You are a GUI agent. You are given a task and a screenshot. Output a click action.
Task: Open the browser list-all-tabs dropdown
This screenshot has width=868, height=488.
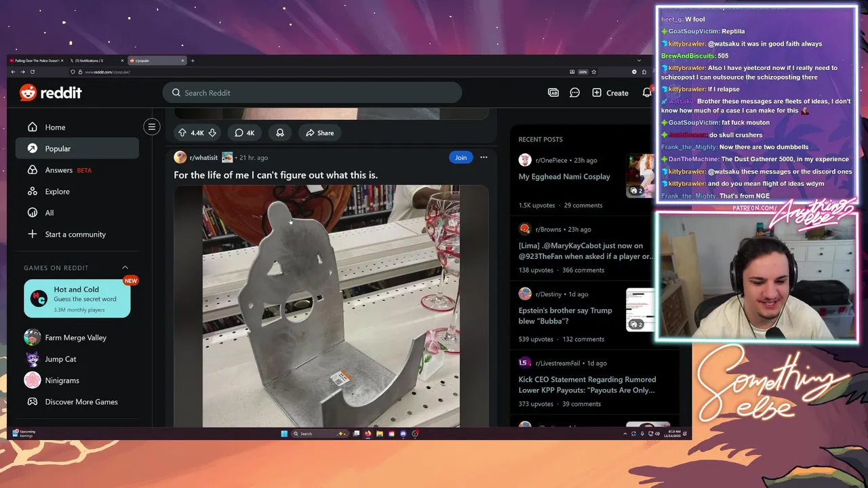(639, 60)
